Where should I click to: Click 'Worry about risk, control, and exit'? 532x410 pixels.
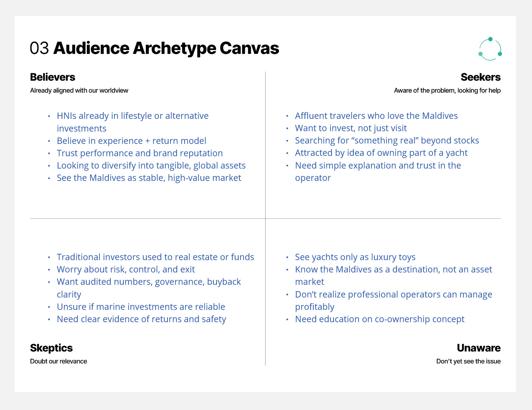[126, 269]
